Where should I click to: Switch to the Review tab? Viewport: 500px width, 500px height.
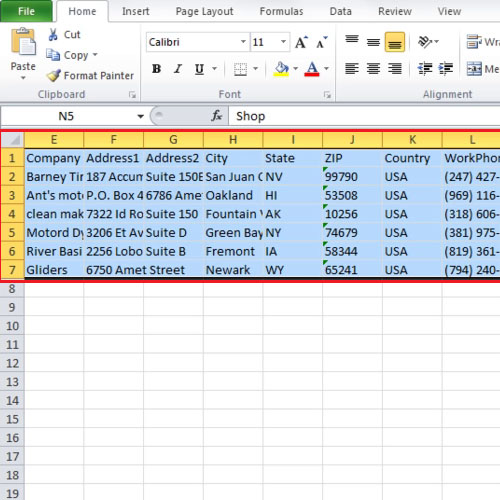[395, 11]
